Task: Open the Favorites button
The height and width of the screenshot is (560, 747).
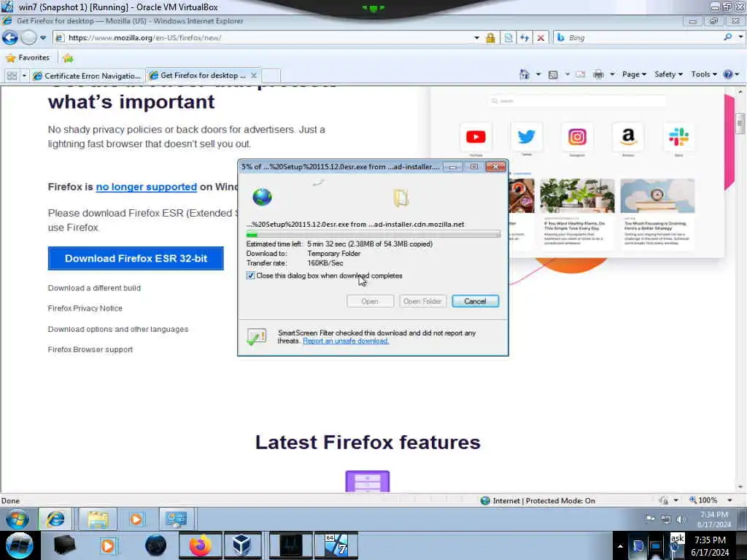Action: [x=28, y=58]
